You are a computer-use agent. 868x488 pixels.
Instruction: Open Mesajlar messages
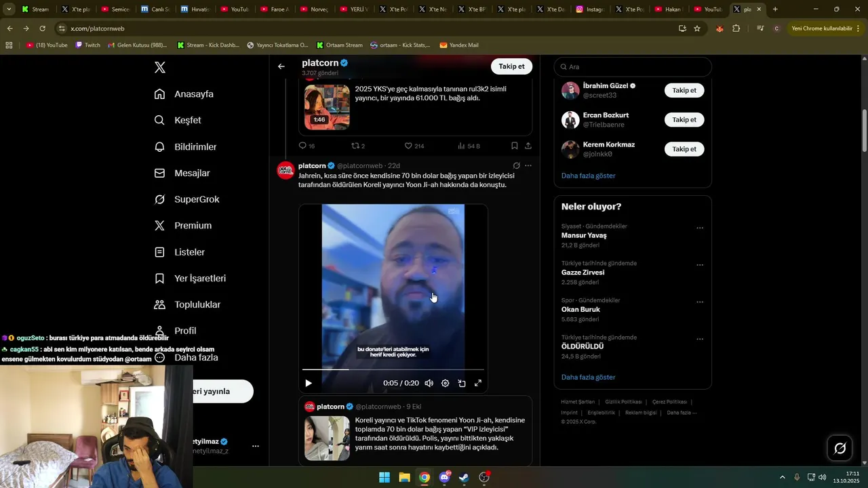pos(182,173)
